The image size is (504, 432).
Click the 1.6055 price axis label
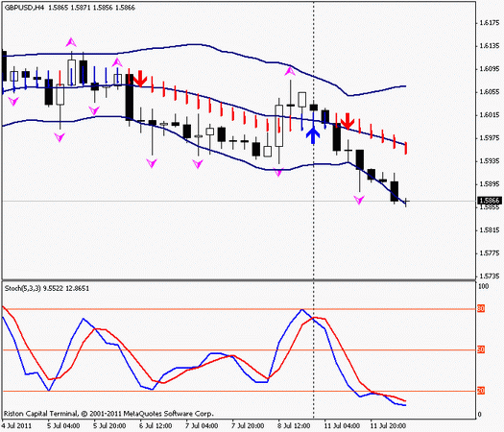click(490, 92)
